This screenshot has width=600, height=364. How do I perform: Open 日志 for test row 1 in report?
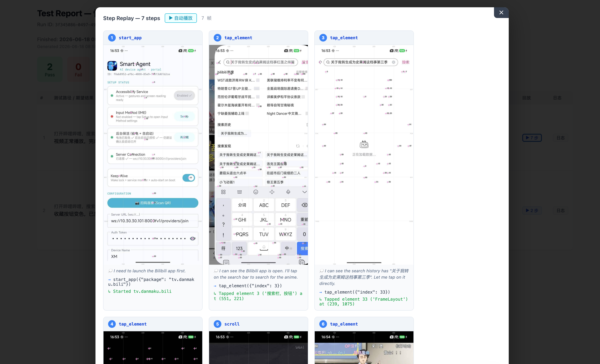pyautogui.click(x=561, y=138)
